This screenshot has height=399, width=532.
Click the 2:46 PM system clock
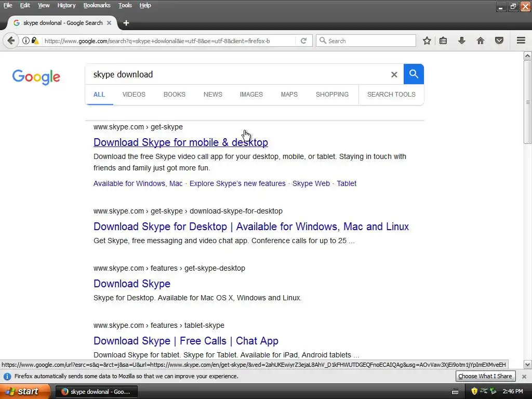[x=513, y=391]
